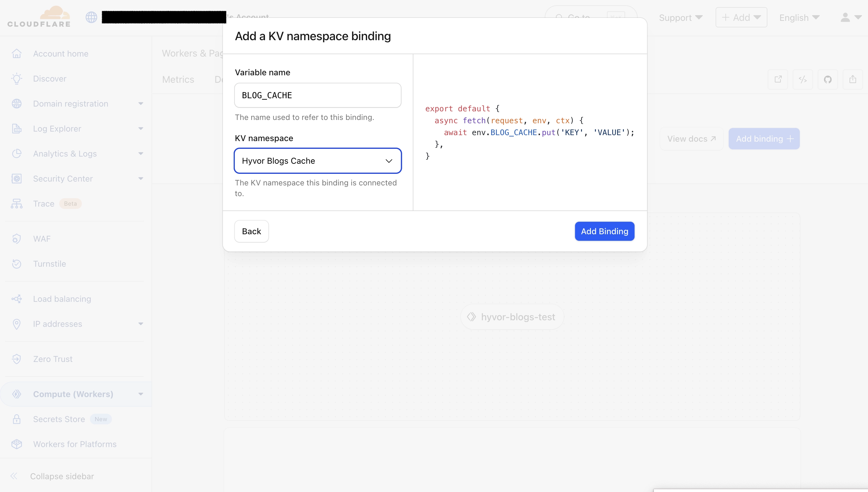Click the Analytics & Logs pie icon
The height and width of the screenshot is (492, 868).
17,154
